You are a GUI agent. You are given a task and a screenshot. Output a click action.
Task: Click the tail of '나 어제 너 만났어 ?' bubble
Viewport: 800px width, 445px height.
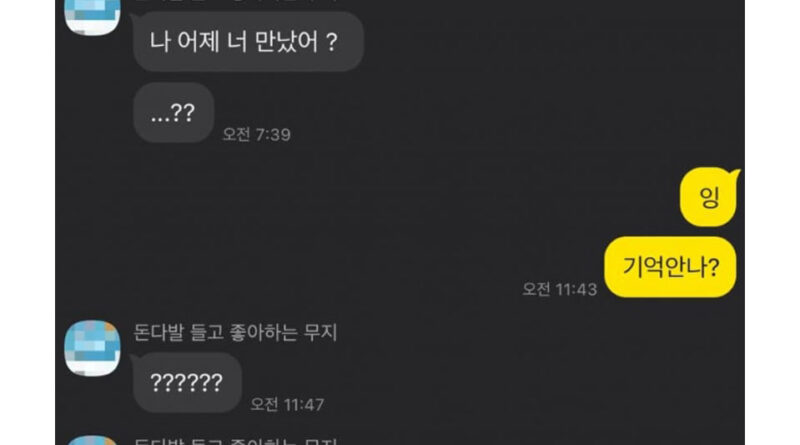[x=134, y=19]
